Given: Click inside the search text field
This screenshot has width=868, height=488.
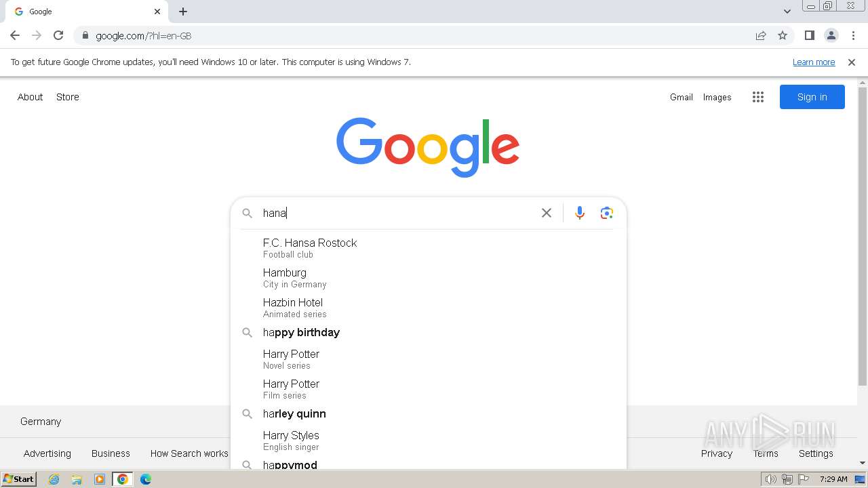Looking at the screenshot, I should tap(399, 213).
